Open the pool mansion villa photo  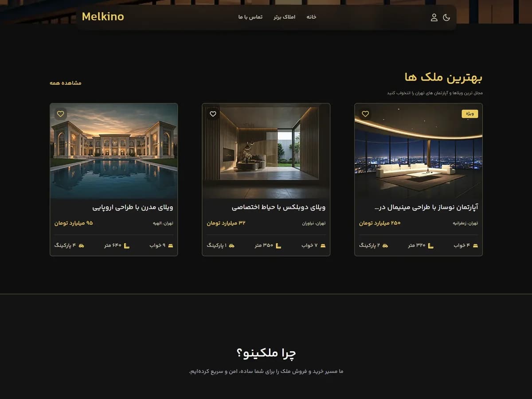114,151
